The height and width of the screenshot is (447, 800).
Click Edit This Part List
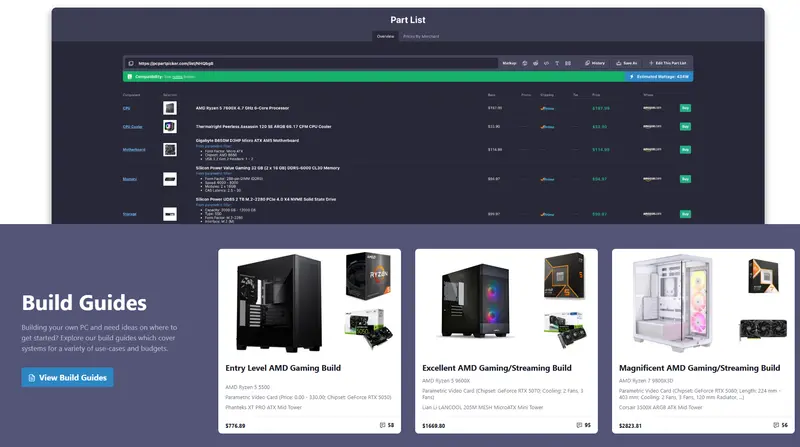point(668,63)
